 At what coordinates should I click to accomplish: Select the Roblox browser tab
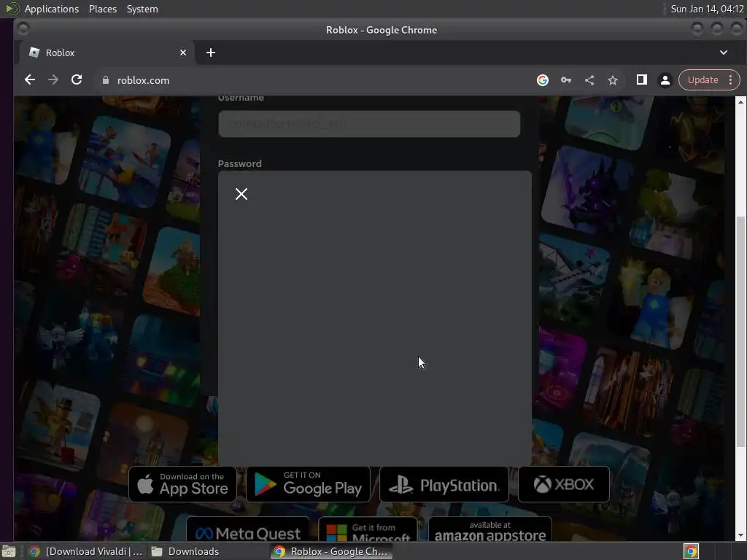[106, 52]
